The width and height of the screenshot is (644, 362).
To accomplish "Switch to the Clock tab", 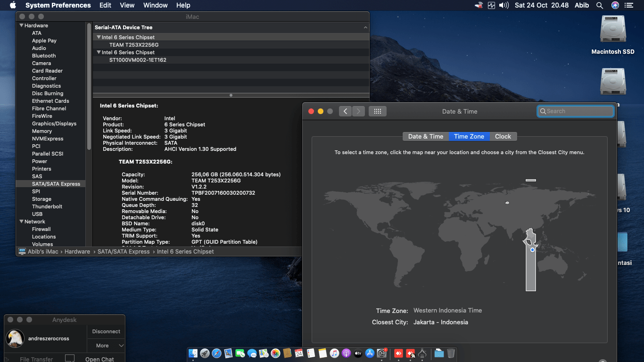I will point(503,136).
